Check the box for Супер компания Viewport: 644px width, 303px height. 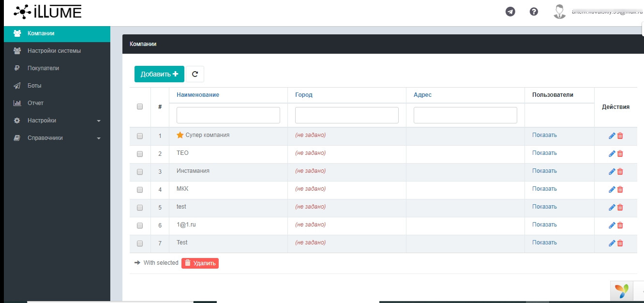pyautogui.click(x=140, y=136)
